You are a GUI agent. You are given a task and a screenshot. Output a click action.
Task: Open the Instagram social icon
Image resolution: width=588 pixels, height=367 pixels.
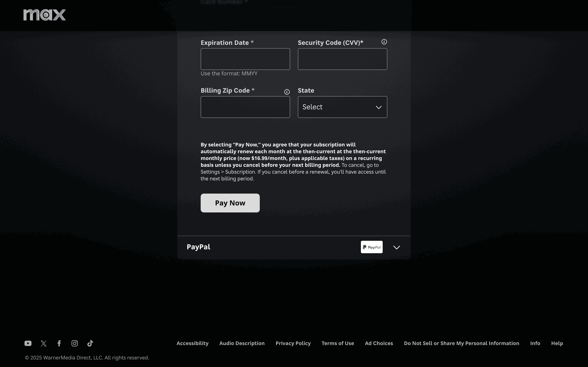coord(75,343)
